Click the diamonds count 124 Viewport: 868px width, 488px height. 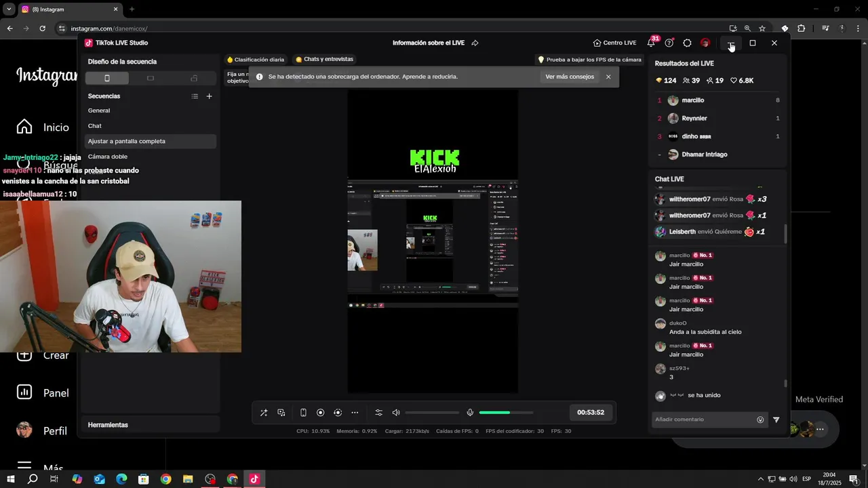click(x=666, y=81)
